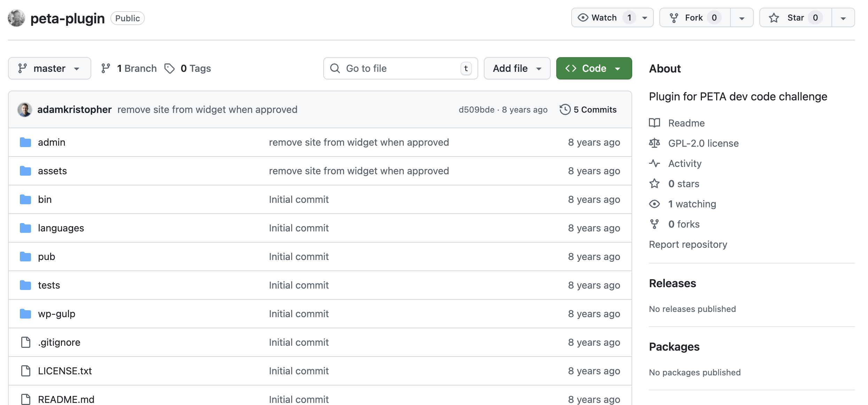Image resolution: width=868 pixels, height=405 pixels.
Task: Click adamkristopher's commit avatar
Action: click(25, 109)
